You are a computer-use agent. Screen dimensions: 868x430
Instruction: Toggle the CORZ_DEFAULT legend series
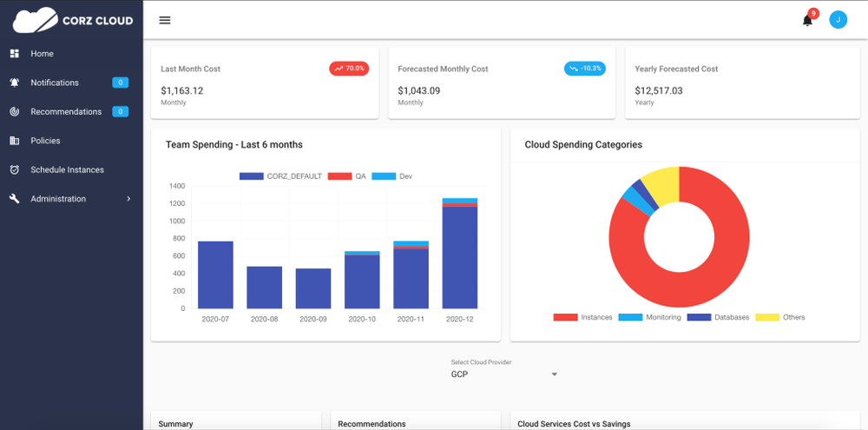tap(280, 176)
